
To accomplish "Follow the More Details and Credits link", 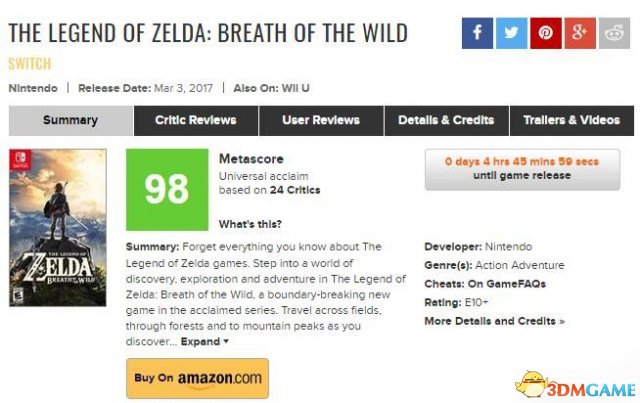I will click(x=494, y=321).
